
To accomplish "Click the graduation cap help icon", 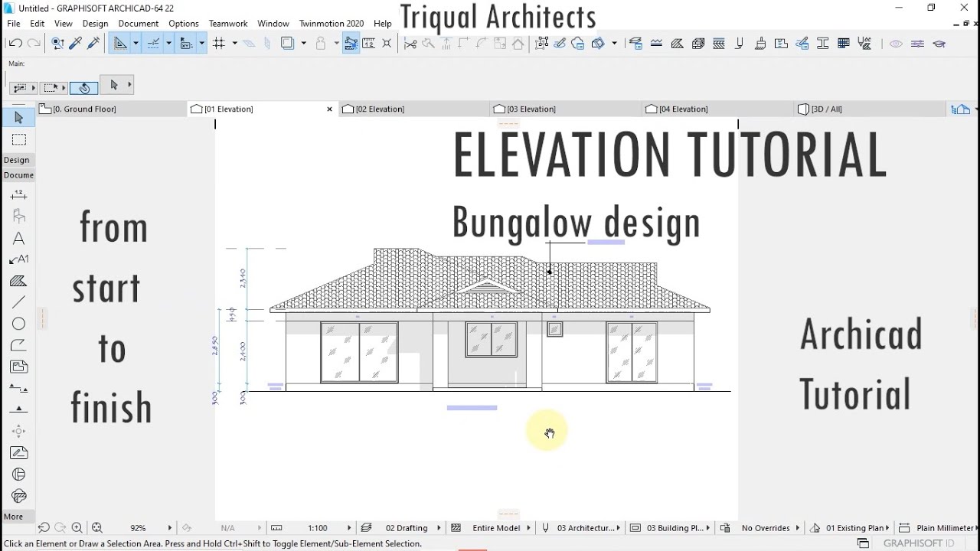I will (939, 44).
